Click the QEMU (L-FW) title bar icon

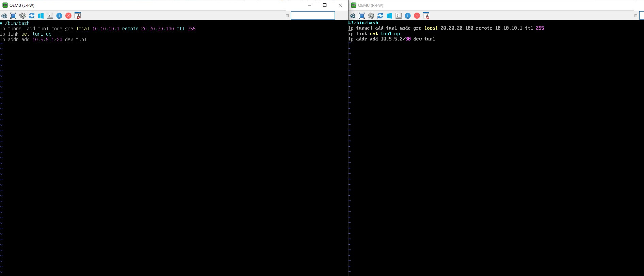coord(5,5)
